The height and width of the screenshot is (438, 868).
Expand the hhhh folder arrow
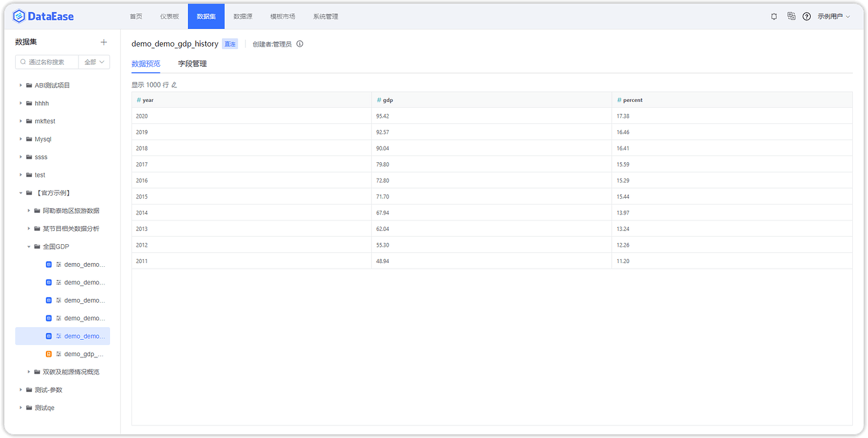point(21,103)
